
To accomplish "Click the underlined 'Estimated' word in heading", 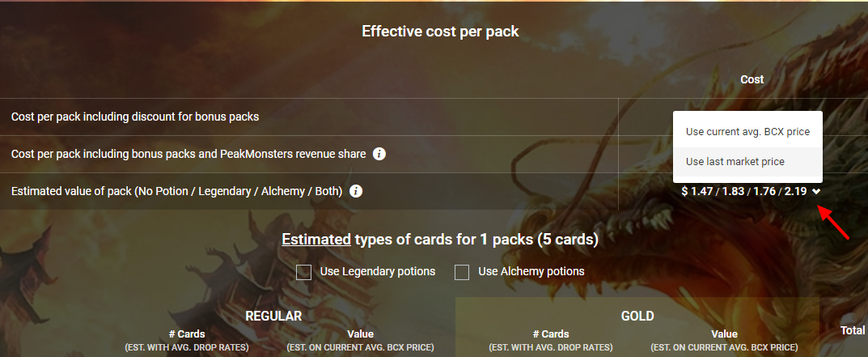I will tap(316, 240).
